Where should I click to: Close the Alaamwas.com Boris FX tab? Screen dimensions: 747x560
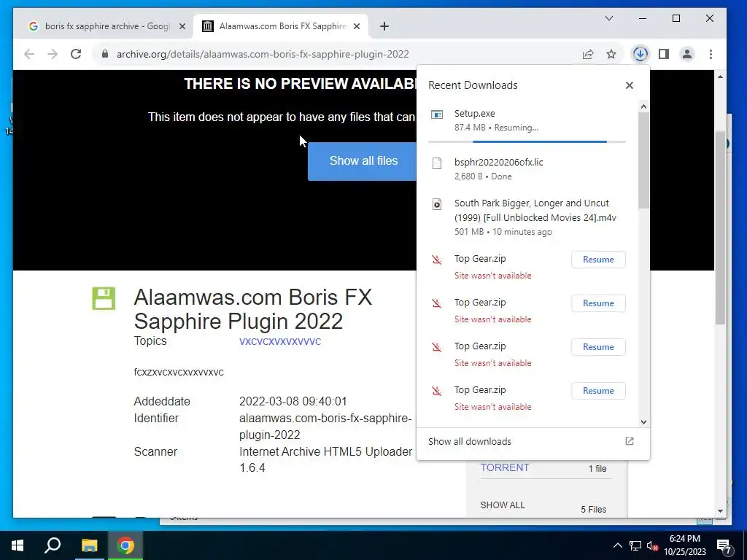[x=356, y=26]
